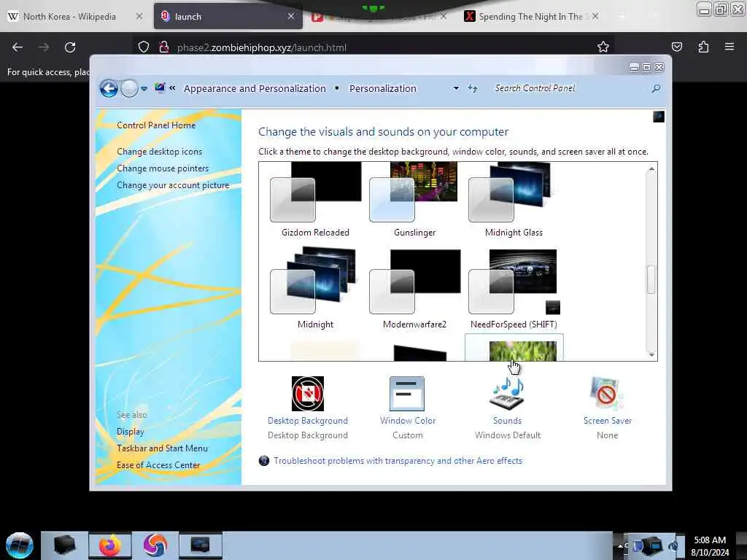Screen dimensions: 747x560
Task: Open Desktop Background settings icon
Action: [x=308, y=394]
